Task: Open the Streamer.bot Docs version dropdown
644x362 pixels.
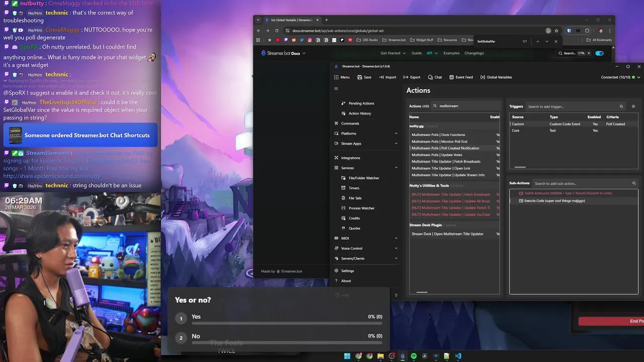Action: coord(283,53)
